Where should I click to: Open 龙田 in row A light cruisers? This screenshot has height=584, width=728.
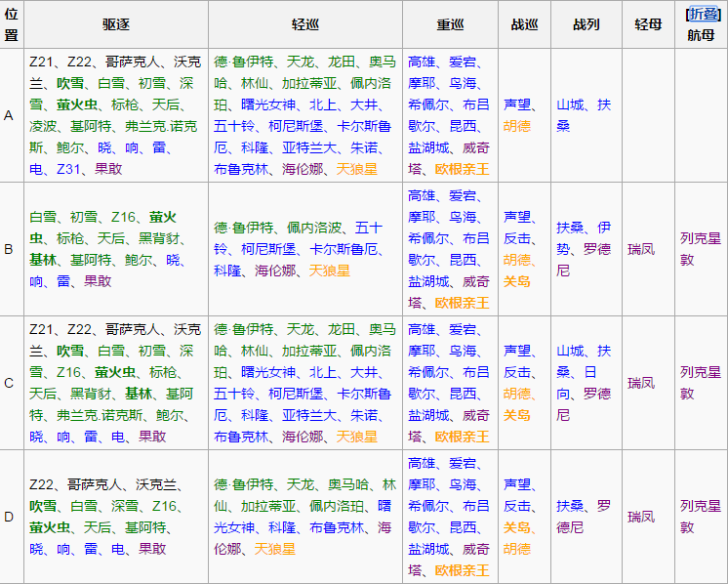pos(342,62)
